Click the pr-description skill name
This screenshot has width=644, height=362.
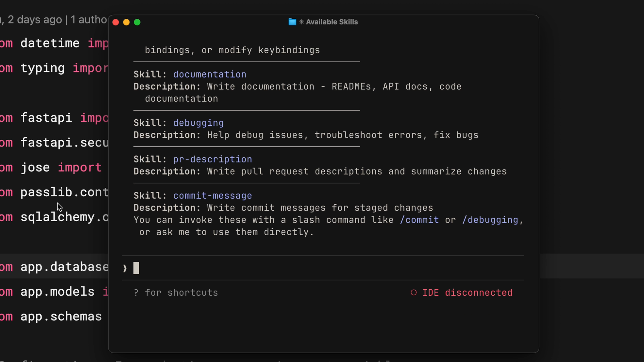pyautogui.click(x=212, y=159)
